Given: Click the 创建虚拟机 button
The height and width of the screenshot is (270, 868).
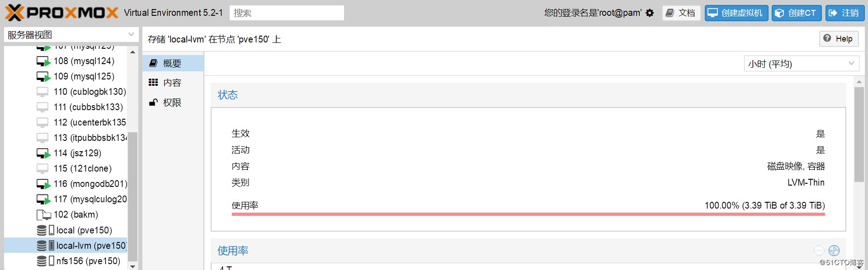Looking at the screenshot, I should (x=736, y=13).
